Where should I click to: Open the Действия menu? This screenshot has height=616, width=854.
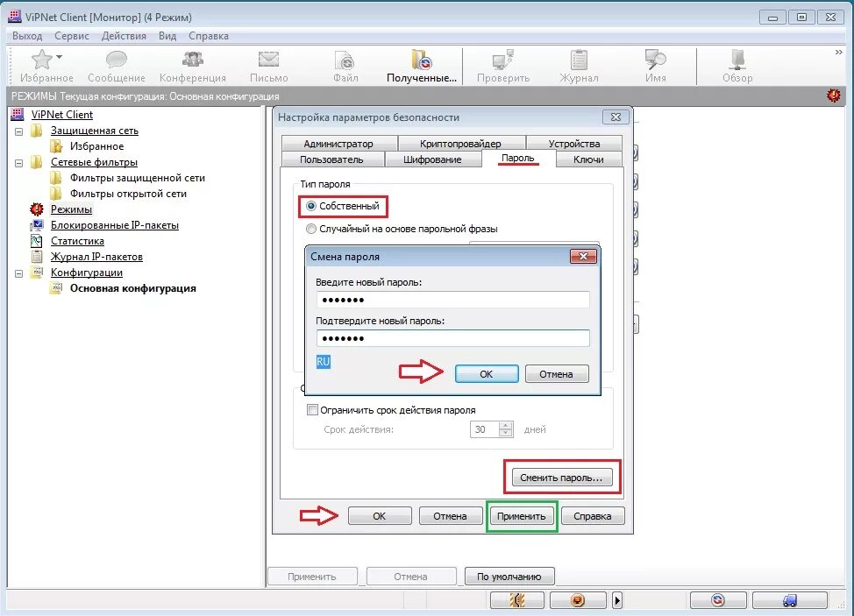pyautogui.click(x=124, y=36)
